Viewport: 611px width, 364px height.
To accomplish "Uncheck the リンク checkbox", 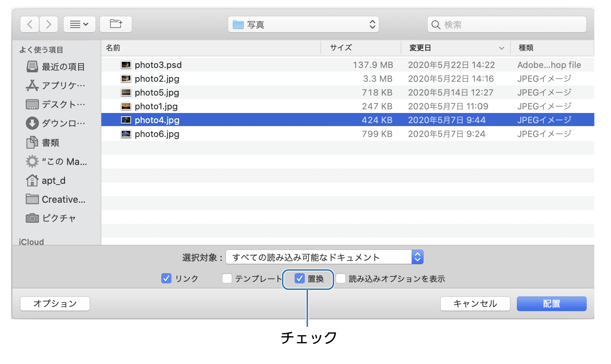I will click(x=166, y=278).
